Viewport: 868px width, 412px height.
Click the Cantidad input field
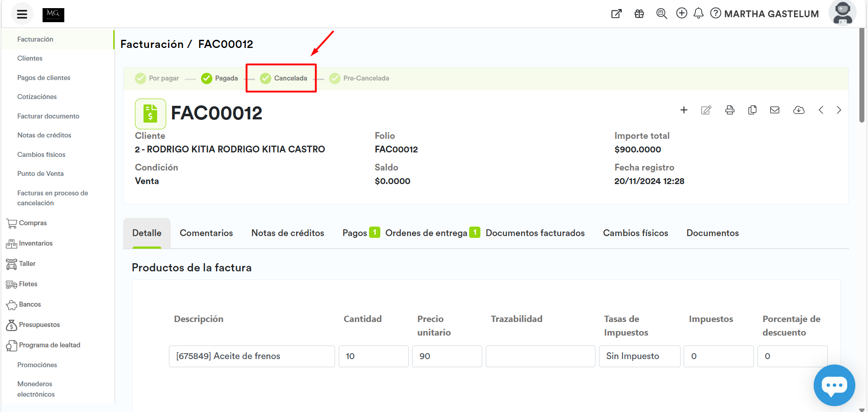pyautogui.click(x=373, y=356)
